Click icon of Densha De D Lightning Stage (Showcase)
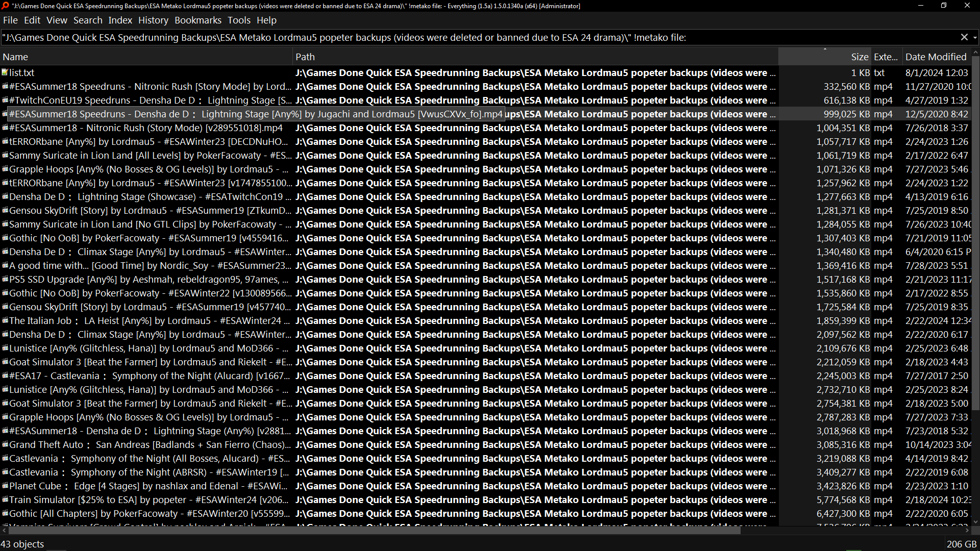This screenshot has height=551, width=980. 5,196
